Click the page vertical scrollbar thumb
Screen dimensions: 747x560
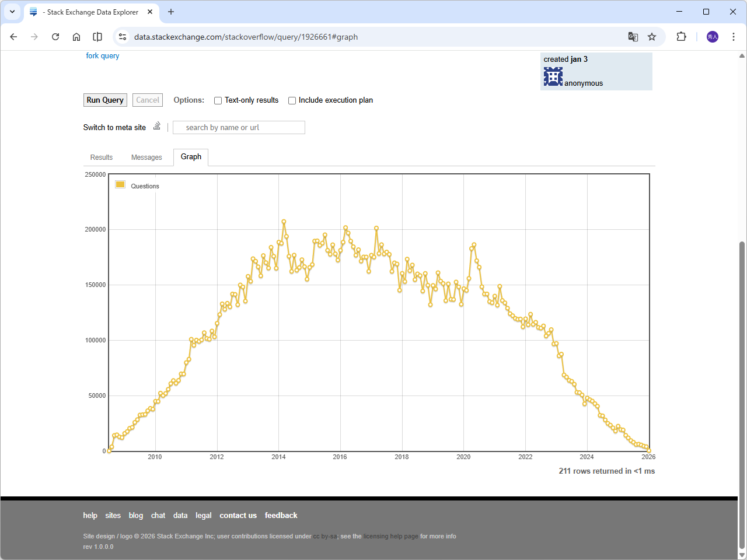point(742,395)
